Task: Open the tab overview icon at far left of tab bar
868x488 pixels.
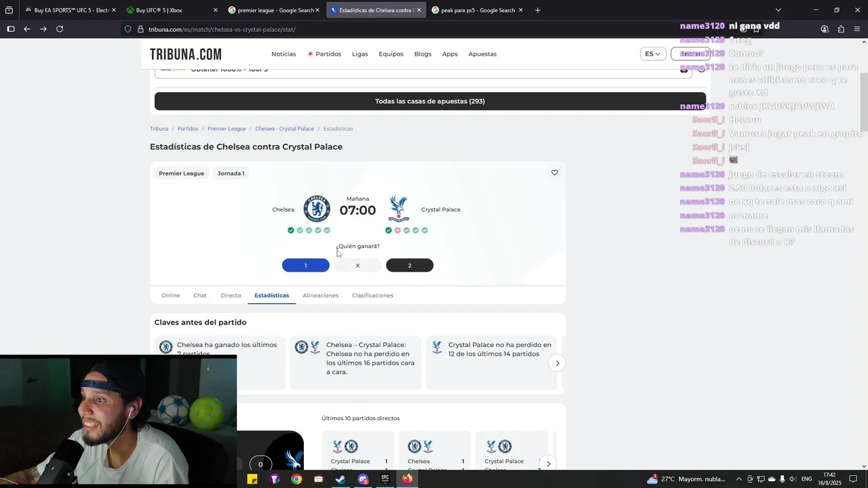Action: (9, 10)
